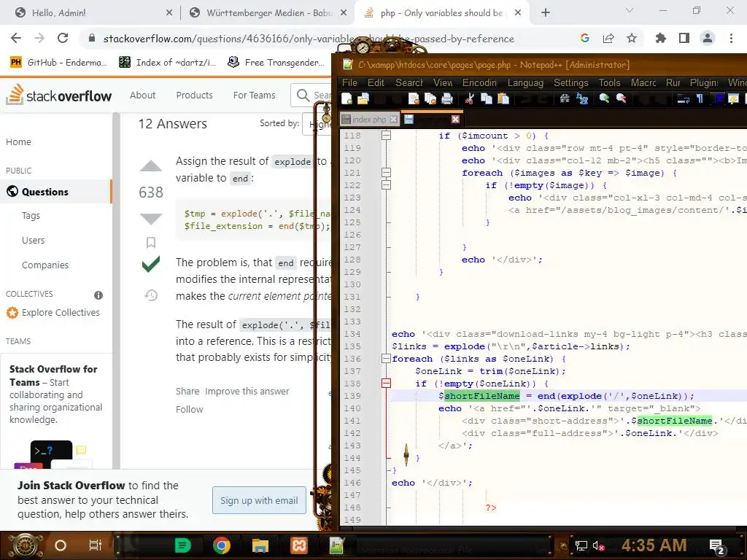Viewport: 747px width, 560px height.
Task: Open the Search menu in Notepad++
Action: 409,83
